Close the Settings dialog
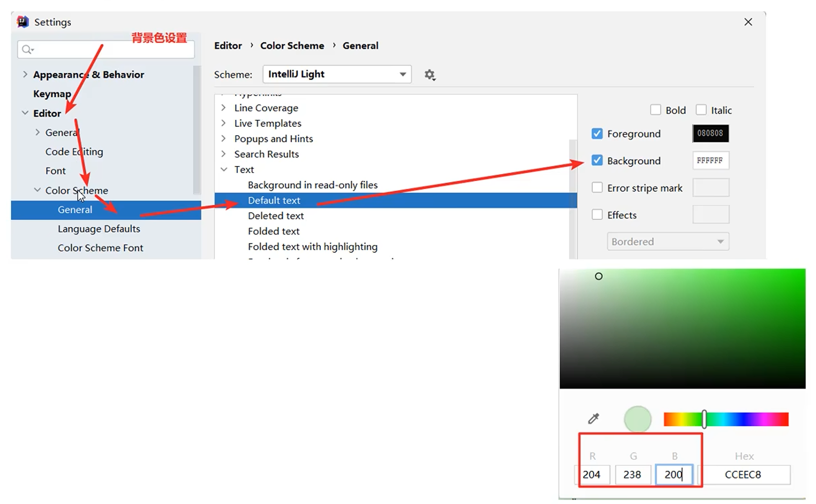Image resolution: width=816 pixels, height=504 pixels. pos(748,22)
